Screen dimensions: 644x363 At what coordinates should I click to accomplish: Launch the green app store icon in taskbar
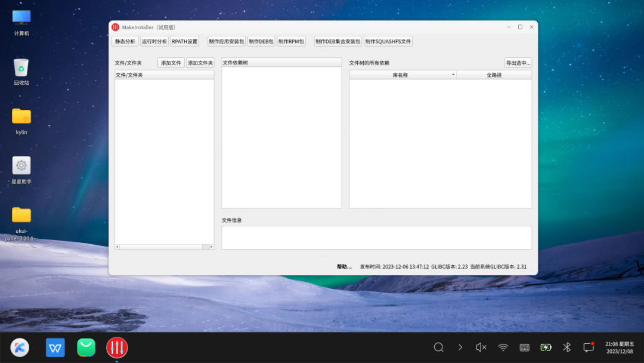(86, 347)
